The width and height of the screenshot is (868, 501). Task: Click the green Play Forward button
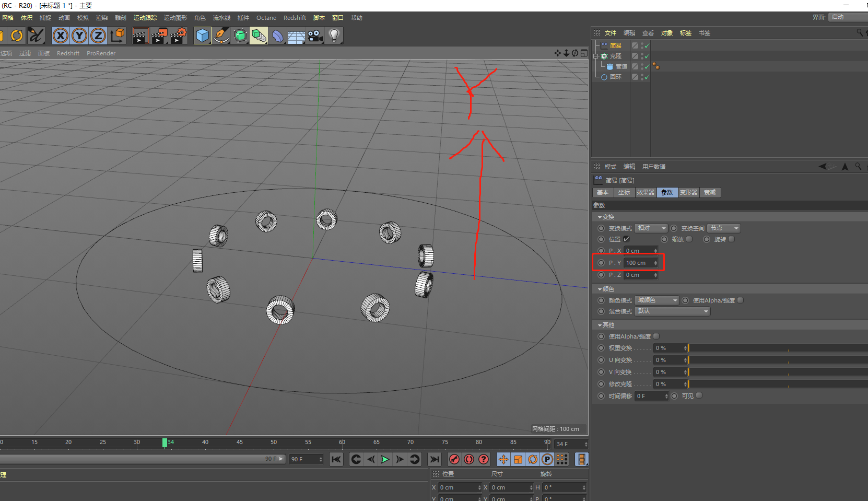[x=385, y=459]
